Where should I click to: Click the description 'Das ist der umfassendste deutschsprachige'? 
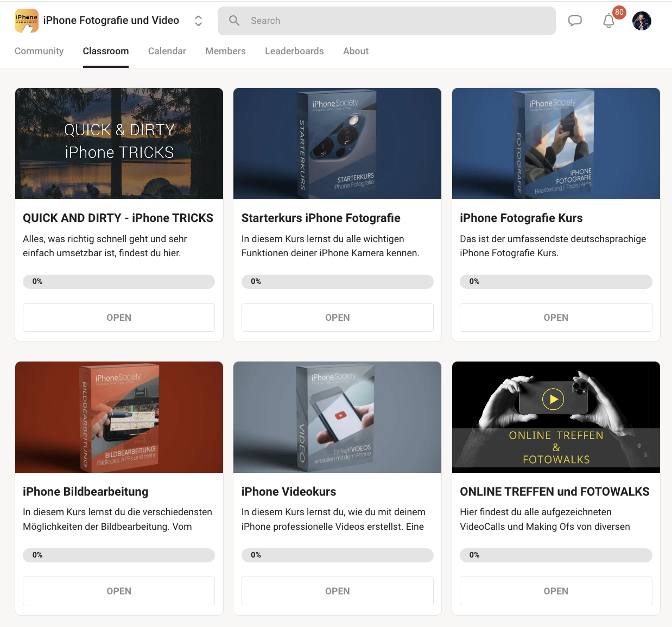click(x=553, y=246)
